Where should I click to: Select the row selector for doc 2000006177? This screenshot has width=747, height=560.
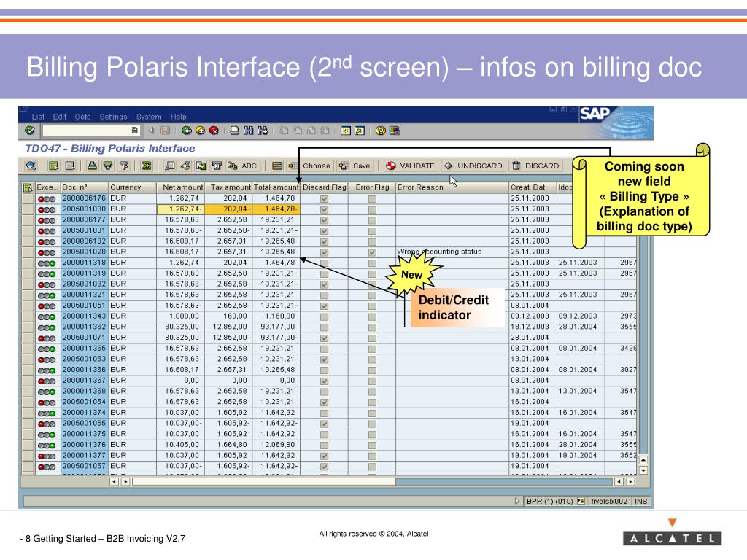(x=28, y=220)
